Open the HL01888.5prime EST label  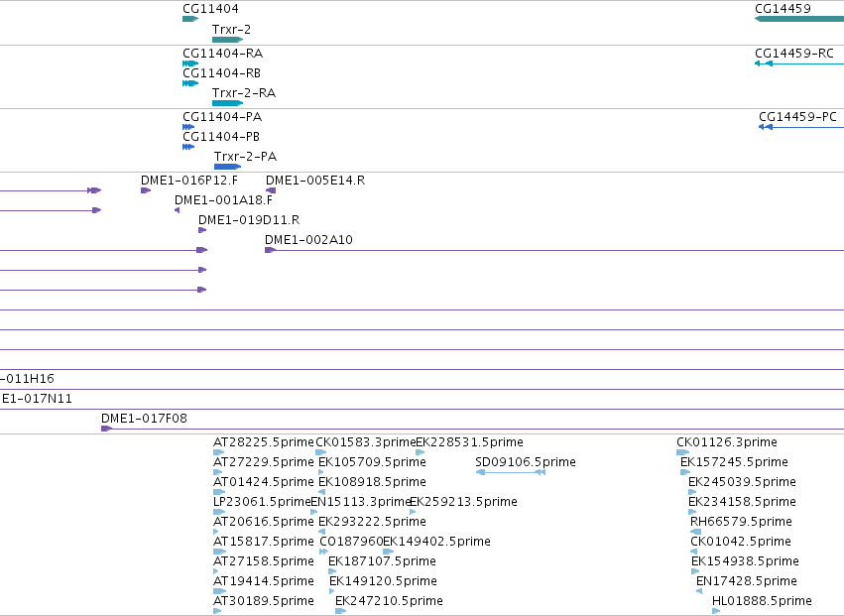[x=762, y=601]
